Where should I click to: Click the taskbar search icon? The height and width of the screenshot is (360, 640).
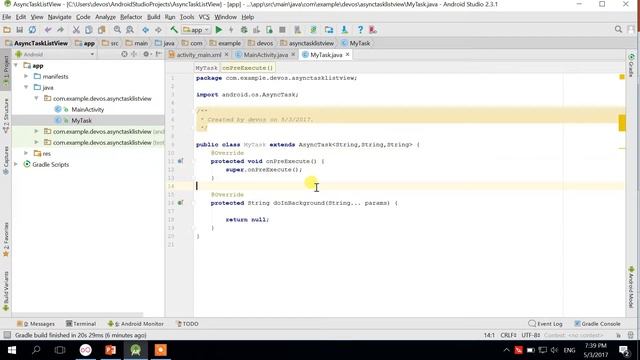click(36, 350)
